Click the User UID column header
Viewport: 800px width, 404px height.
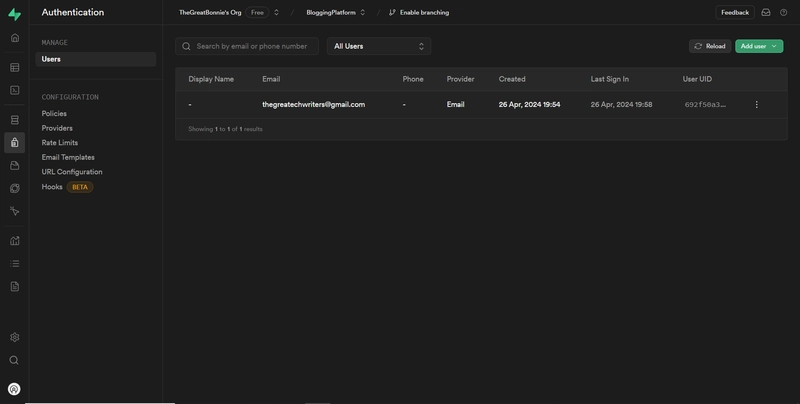(697, 79)
